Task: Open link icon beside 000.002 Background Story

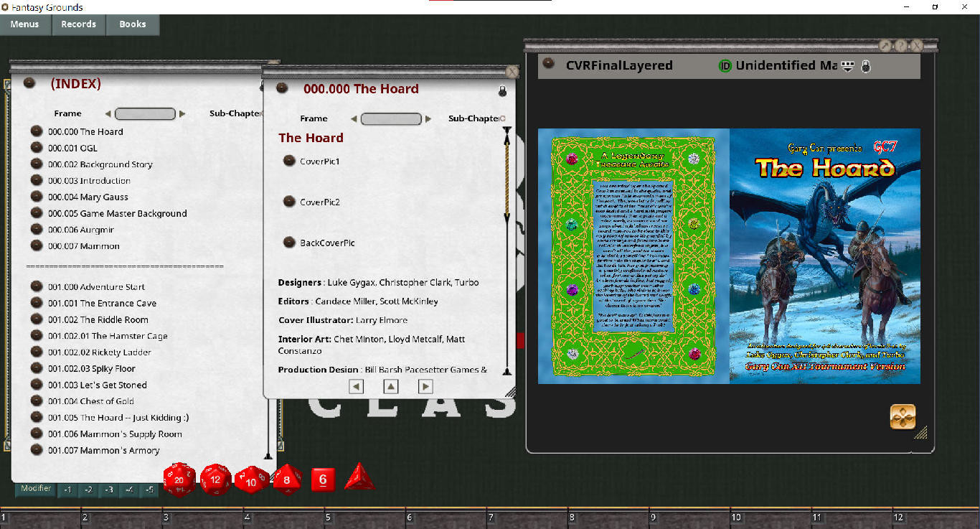Action: pyautogui.click(x=37, y=164)
